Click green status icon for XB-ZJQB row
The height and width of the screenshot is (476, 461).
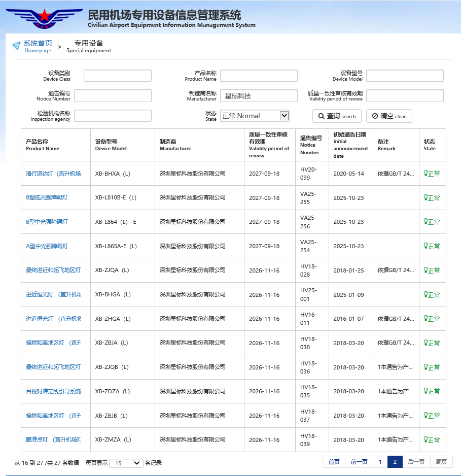[x=426, y=367]
